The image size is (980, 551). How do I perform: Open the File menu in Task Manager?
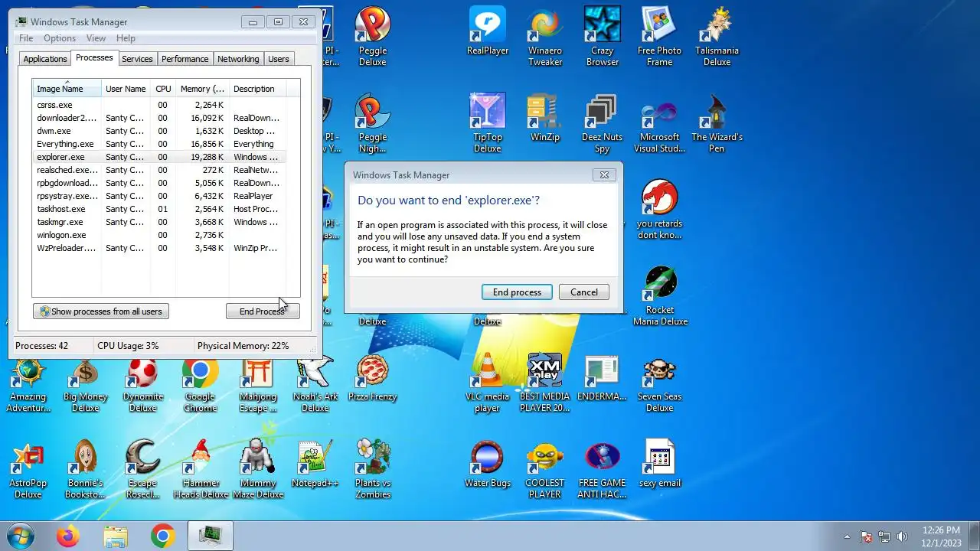tap(26, 38)
